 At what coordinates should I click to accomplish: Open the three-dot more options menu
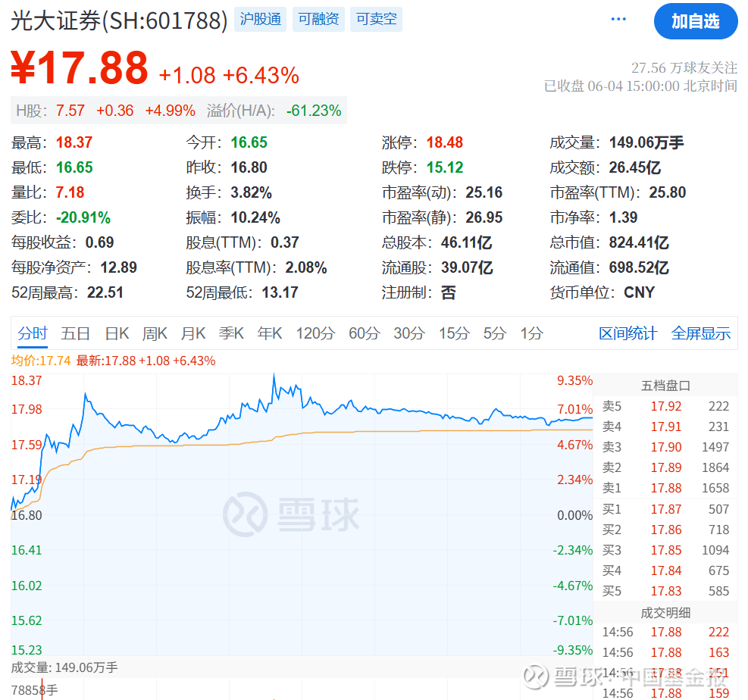(618, 19)
